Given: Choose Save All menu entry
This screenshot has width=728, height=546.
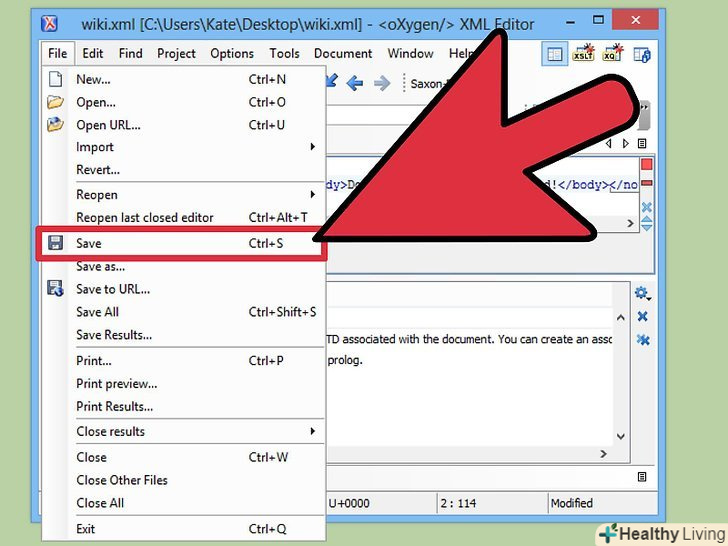Looking at the screenshot, I should click(x=183, y=312).
